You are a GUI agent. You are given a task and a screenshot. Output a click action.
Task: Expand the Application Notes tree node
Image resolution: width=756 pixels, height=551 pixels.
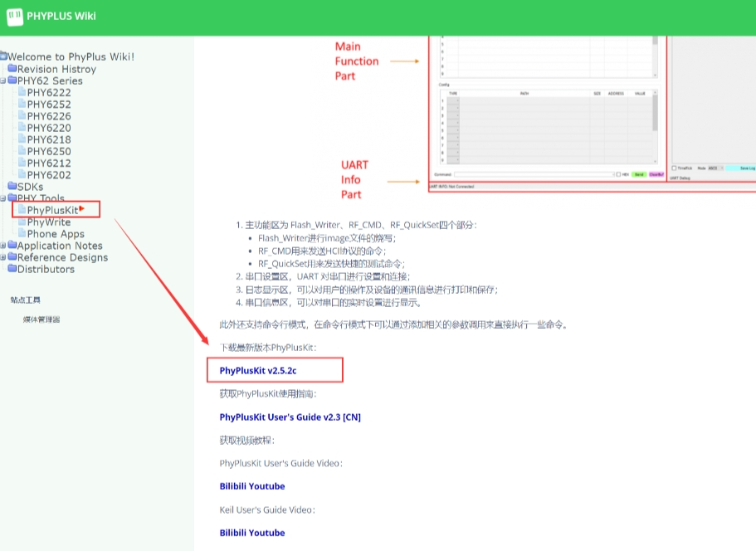click(x=3, y=246)
